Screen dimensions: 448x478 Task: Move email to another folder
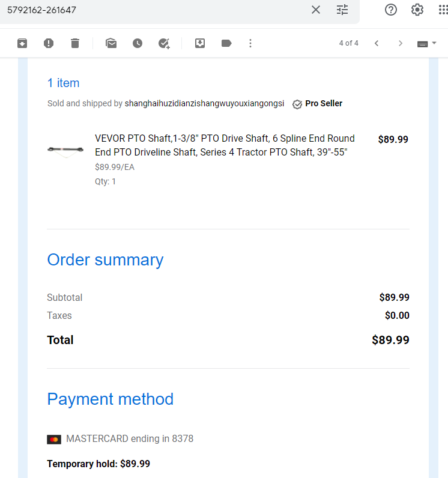[200, 43]
